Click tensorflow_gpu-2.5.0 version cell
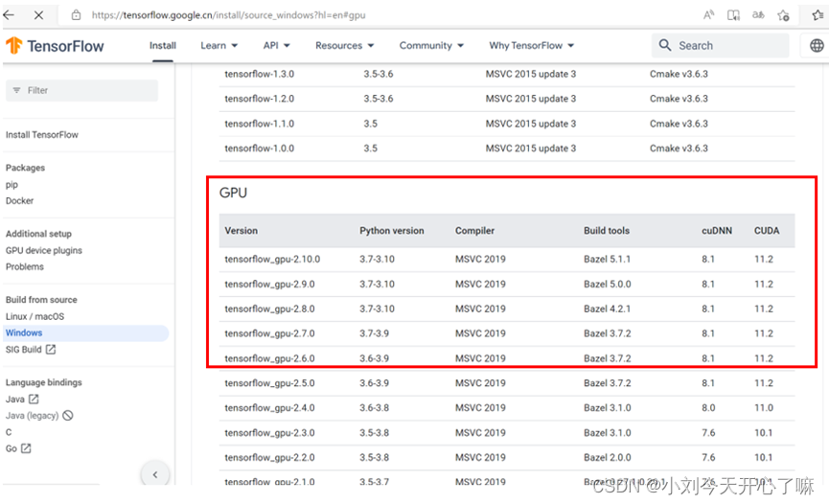This screenshot has width=829, height=504. 269,383
